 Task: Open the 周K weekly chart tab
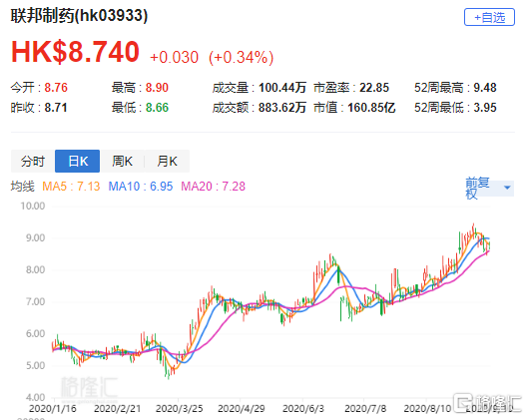[x=122, y=162]
